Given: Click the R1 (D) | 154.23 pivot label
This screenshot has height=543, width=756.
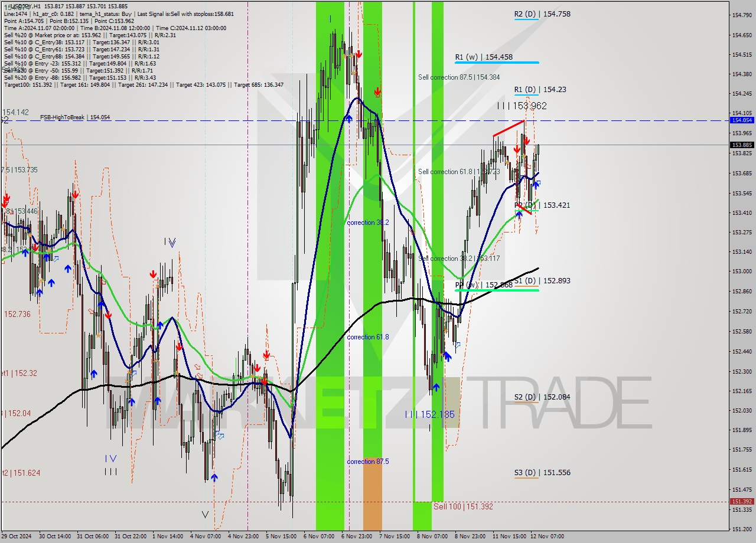Looking at the screenshot, I should [x=540, y=90].
